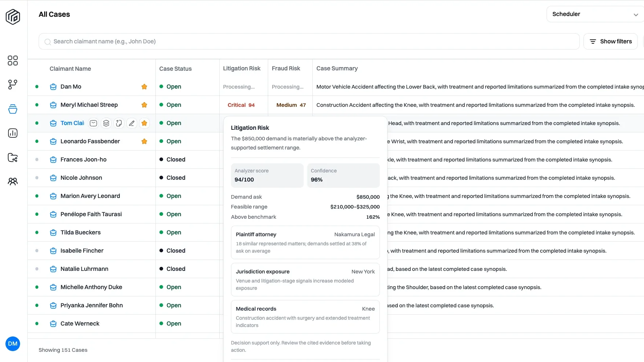Open the Scheduler dropdown
Screen dimensions: 644x362
(595, 14)
